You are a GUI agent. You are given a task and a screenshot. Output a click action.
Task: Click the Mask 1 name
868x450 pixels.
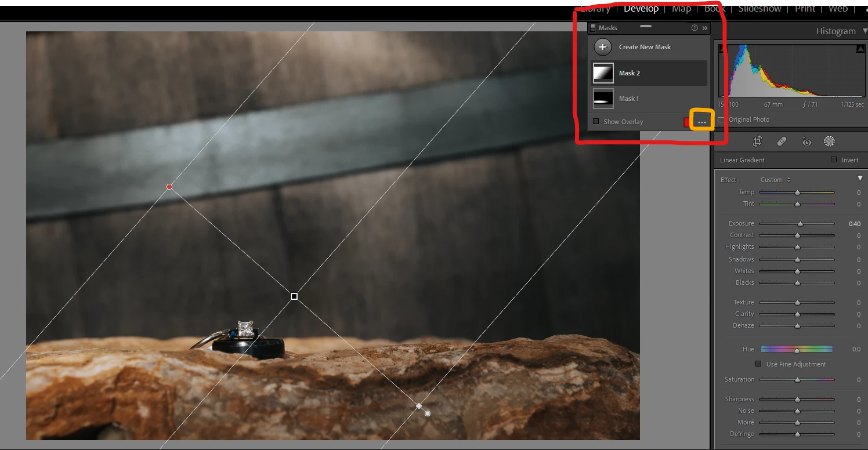pyautogui.click(x=629, y=99)
